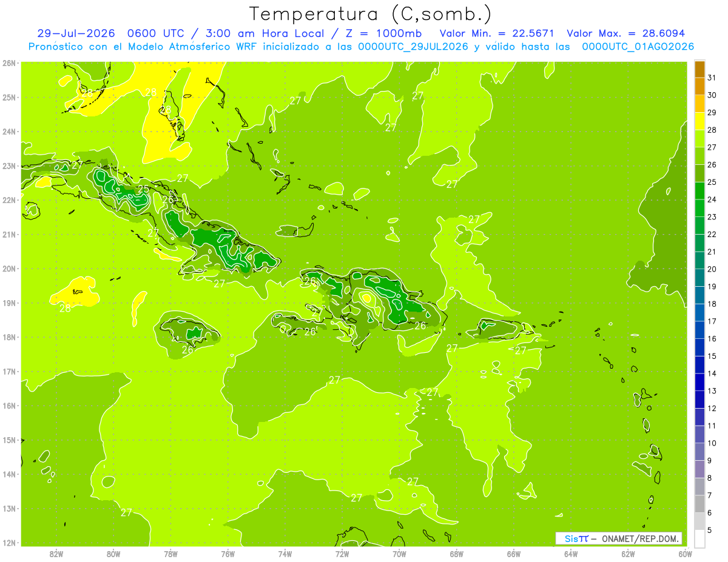728x562 pixels.
Task: Click the 80W longitude label
Action: (x=113, y=554)
